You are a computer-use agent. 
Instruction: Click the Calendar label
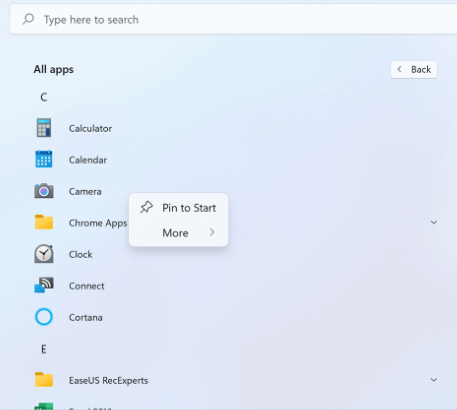click(x=88, y=160)
